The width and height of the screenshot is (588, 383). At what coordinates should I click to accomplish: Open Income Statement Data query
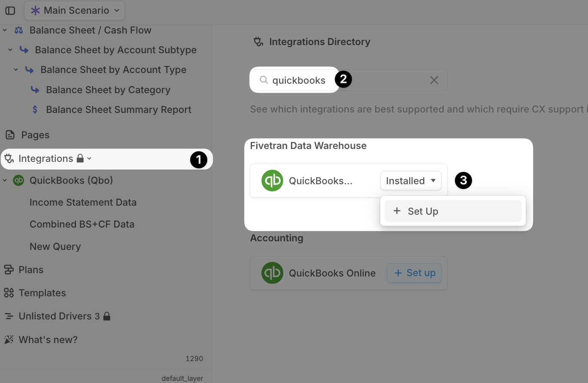pos(83,202)
